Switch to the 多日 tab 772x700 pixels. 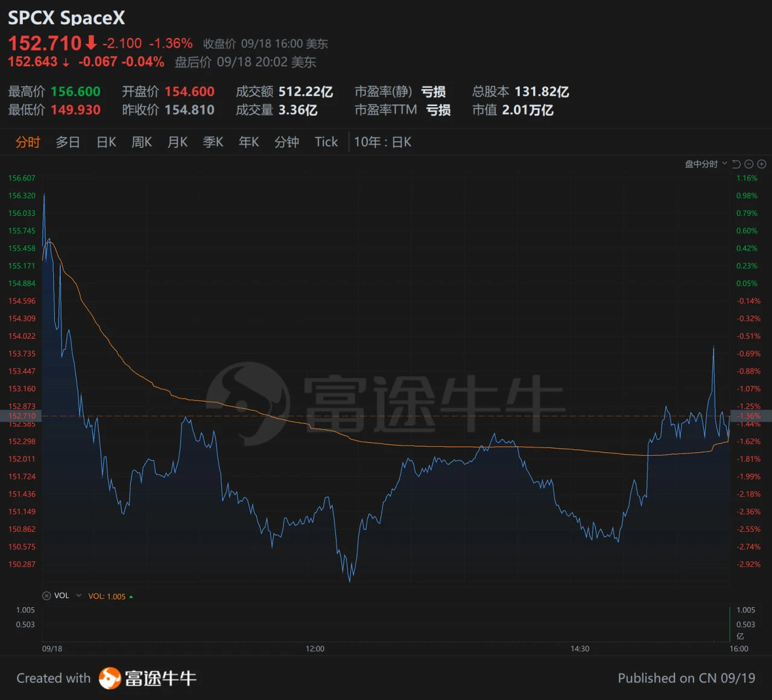coord(68,142)
